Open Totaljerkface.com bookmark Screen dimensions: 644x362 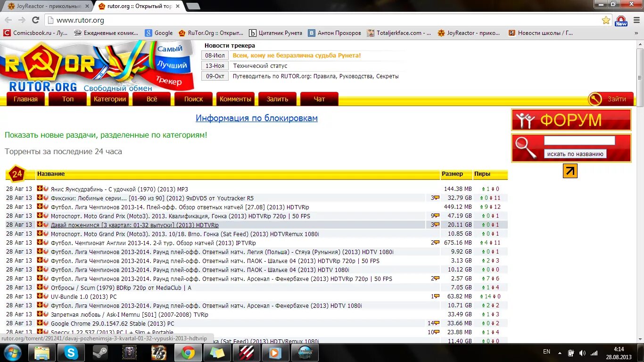[x=400, y=33]
